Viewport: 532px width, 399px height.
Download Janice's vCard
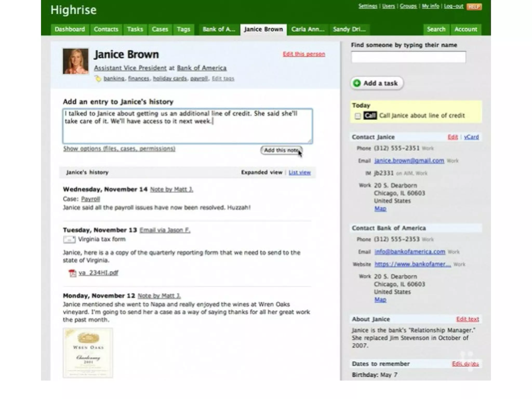pos(471,137)
